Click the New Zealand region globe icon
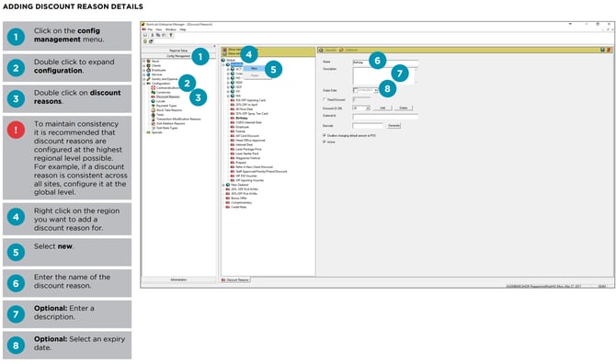Viewport: 616px width, 364px height. click(x=228, y=185)
